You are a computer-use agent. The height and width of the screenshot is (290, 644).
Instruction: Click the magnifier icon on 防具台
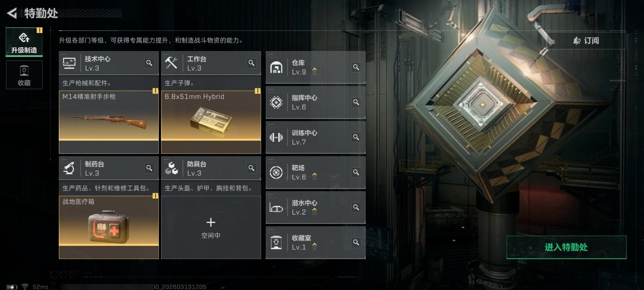pyautogui.click(x=252, y=168)
